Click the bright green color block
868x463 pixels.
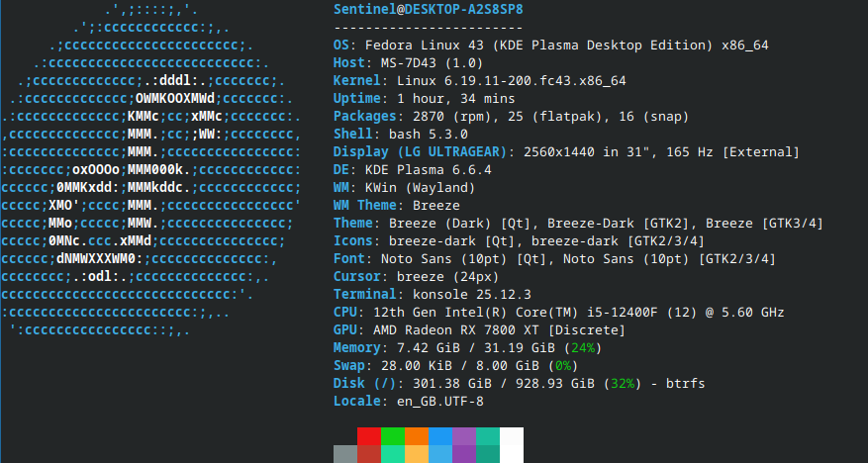click(393, 436)
